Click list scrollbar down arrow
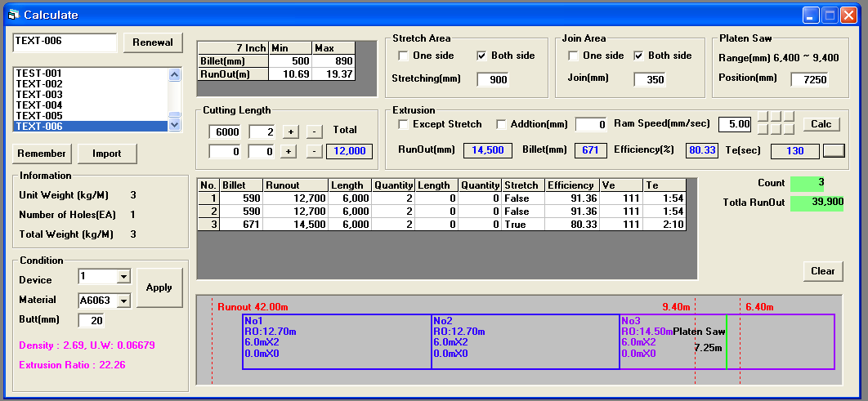 point(174,125)
